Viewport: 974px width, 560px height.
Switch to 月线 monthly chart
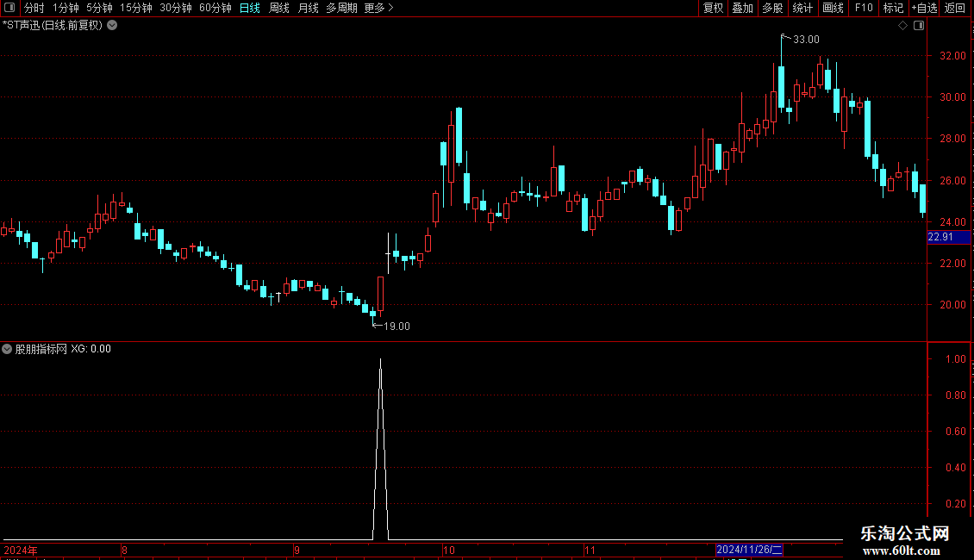coord(308,8)
